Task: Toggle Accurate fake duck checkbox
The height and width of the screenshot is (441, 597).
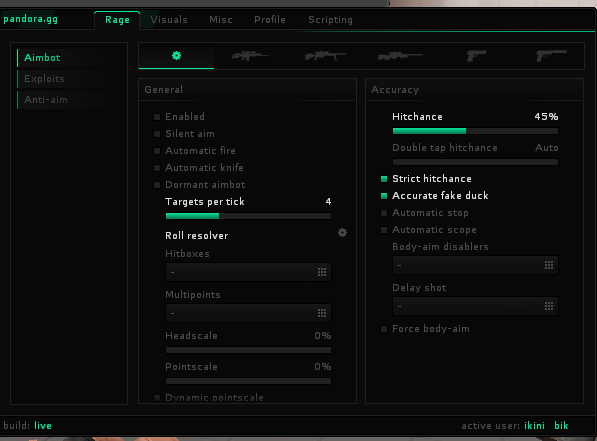Action: click(384, 196)
